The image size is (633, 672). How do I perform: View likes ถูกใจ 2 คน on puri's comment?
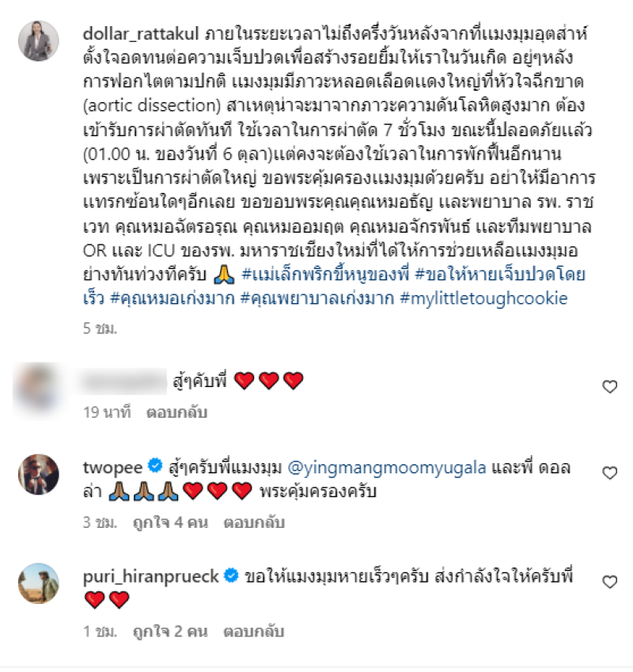click(170, 632)
